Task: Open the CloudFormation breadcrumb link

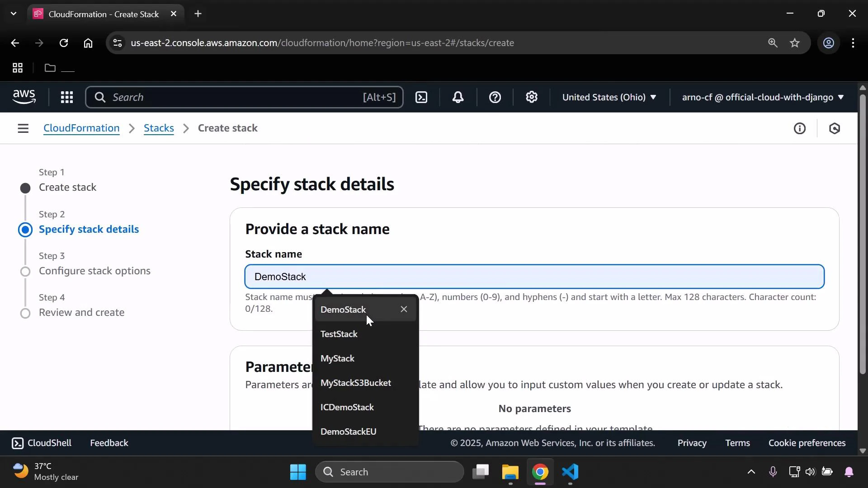Action: pos(81,128)
